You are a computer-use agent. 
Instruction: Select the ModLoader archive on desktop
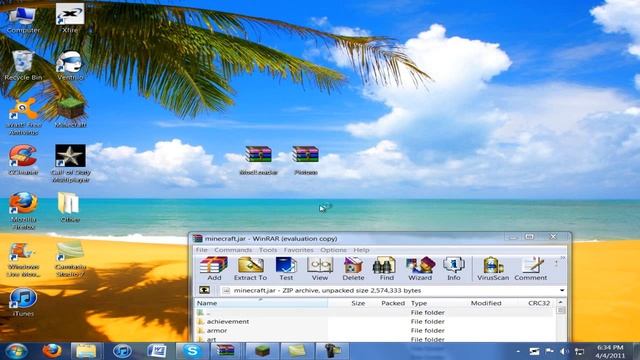258,160
